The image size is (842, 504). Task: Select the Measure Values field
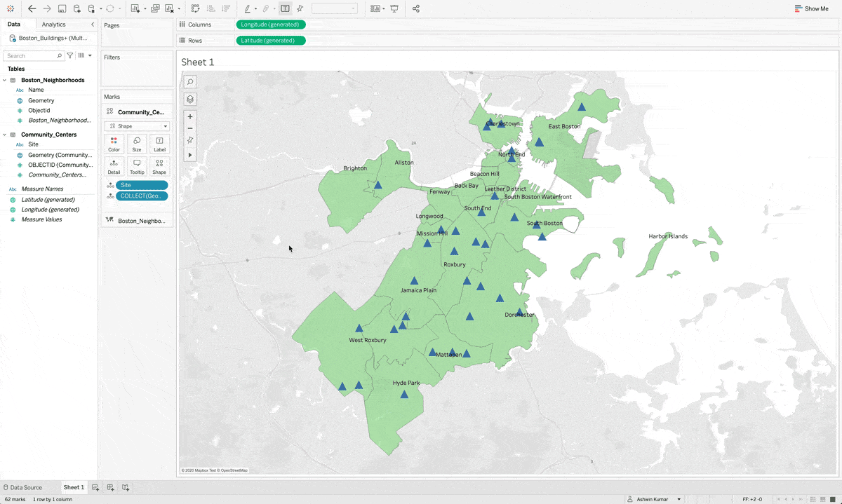[41, 219]
